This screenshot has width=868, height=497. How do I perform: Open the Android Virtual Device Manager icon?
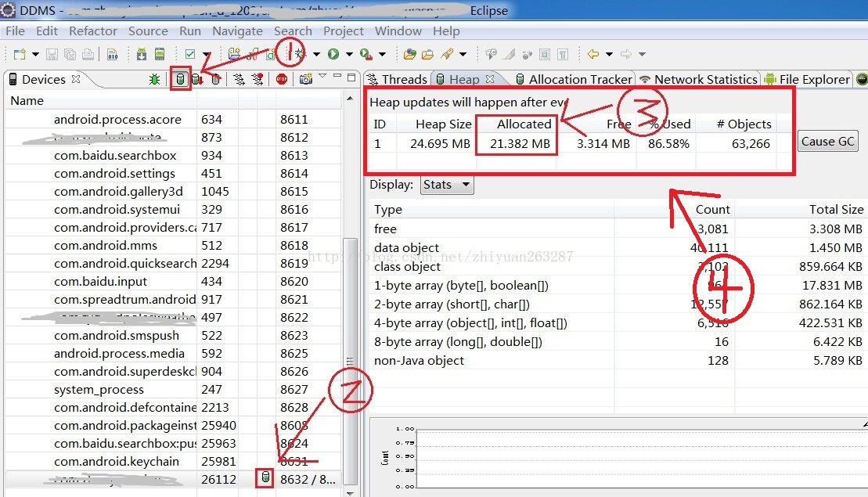(160, 54)
